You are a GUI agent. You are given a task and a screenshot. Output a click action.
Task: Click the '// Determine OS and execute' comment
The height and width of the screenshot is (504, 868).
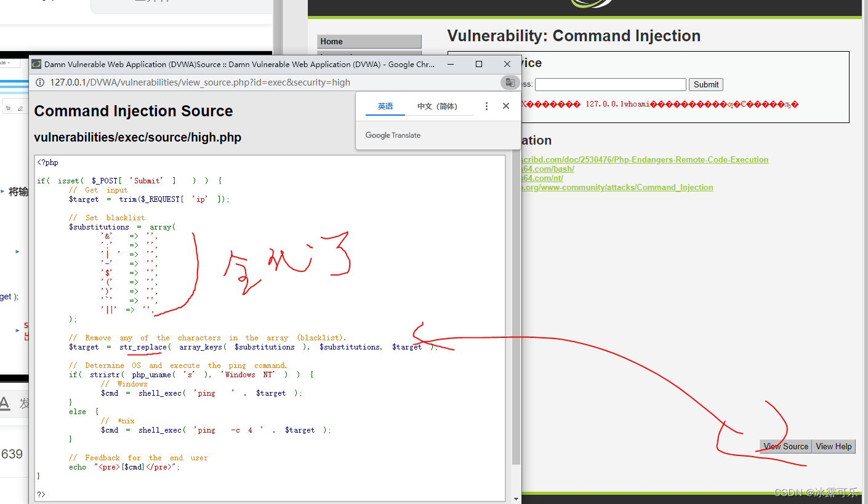tap(178, 366)
